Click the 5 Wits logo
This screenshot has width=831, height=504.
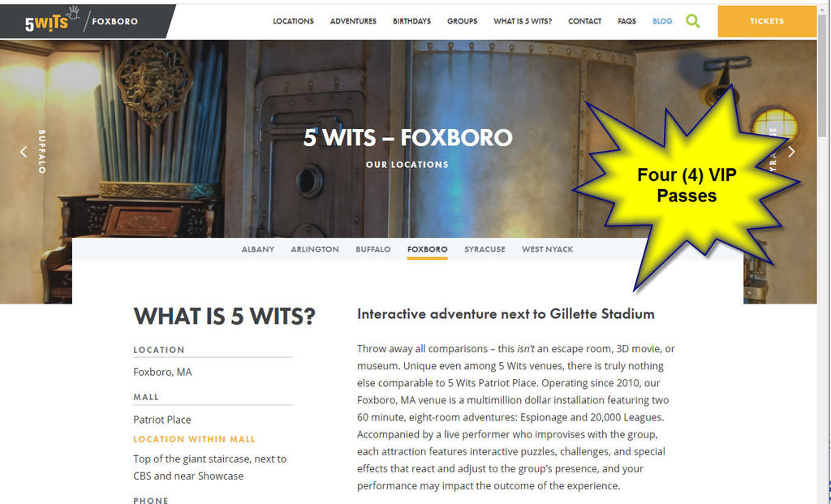tap(52, 20)
